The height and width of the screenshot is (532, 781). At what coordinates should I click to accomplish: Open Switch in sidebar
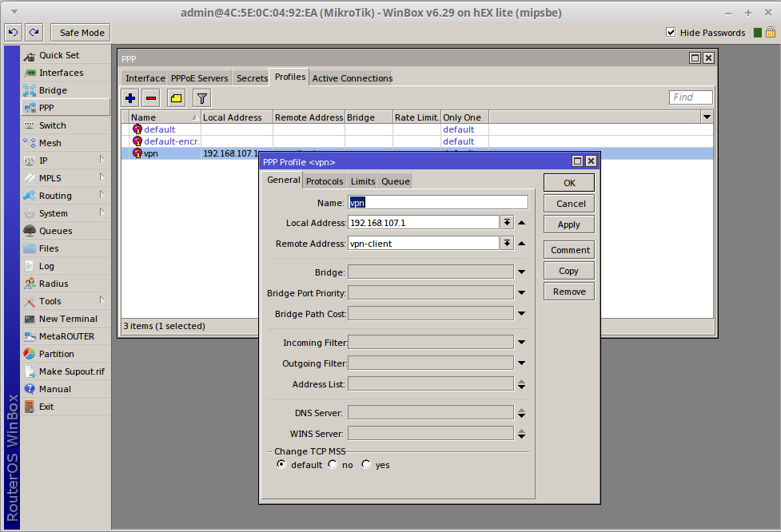66,125
